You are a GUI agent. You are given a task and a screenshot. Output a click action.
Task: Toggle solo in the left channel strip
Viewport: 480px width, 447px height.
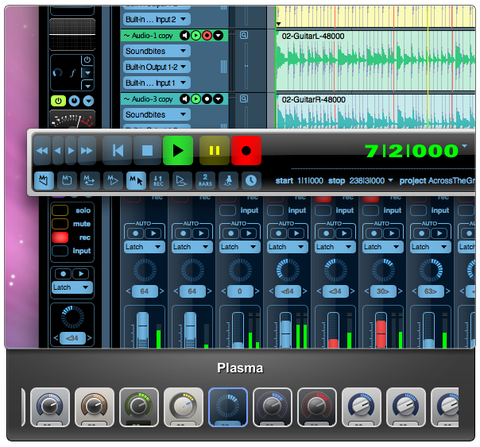(60, 210)
